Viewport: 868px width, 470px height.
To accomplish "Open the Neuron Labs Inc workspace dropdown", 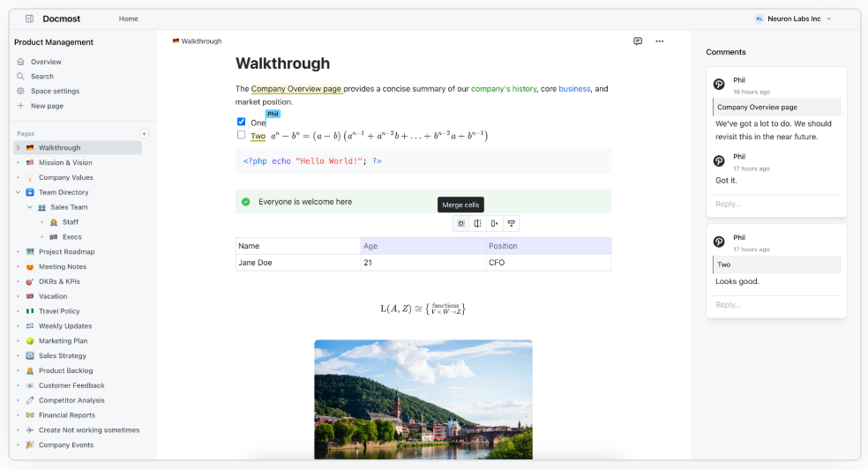I will click(x=793, y=19).
